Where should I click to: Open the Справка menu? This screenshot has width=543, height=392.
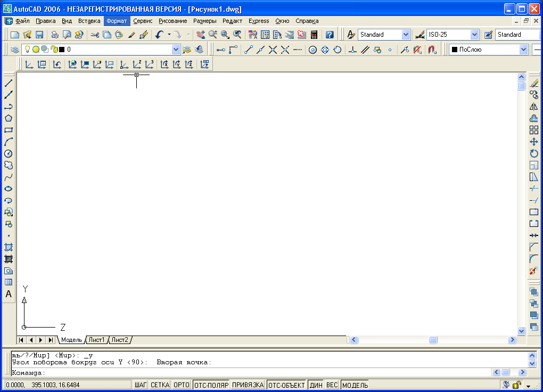coord(307,21)
